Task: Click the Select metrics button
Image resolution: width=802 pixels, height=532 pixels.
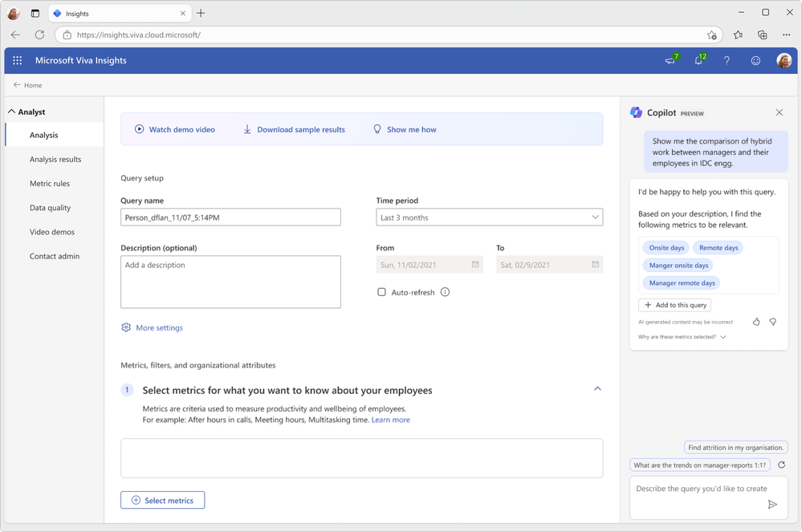Action: tap(163, 500)
